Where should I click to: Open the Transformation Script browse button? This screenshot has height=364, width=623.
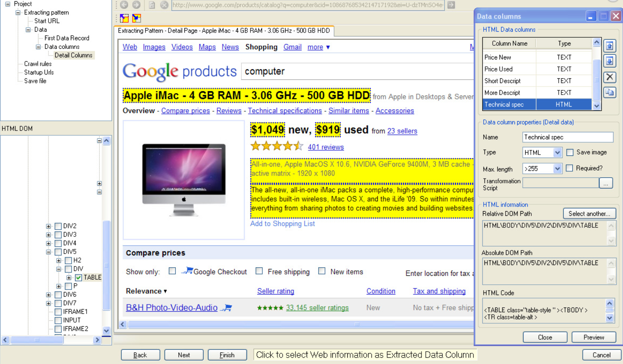(606, 183)
